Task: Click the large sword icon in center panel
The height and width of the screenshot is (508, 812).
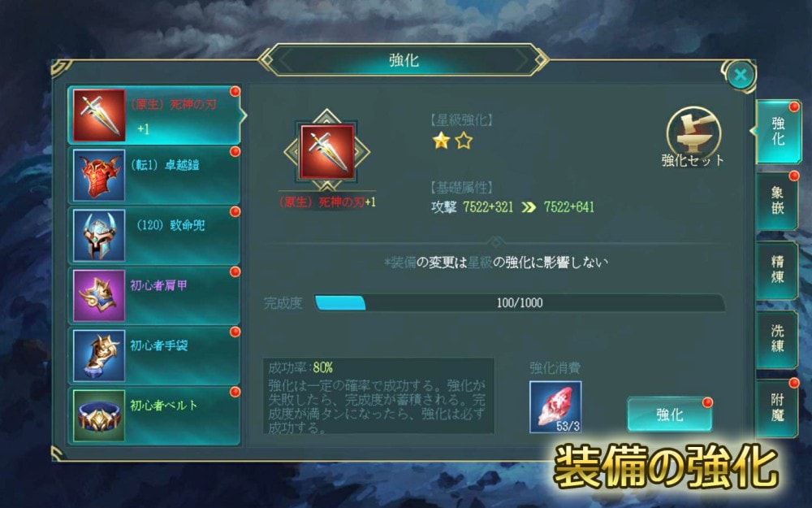Action: 326,152
